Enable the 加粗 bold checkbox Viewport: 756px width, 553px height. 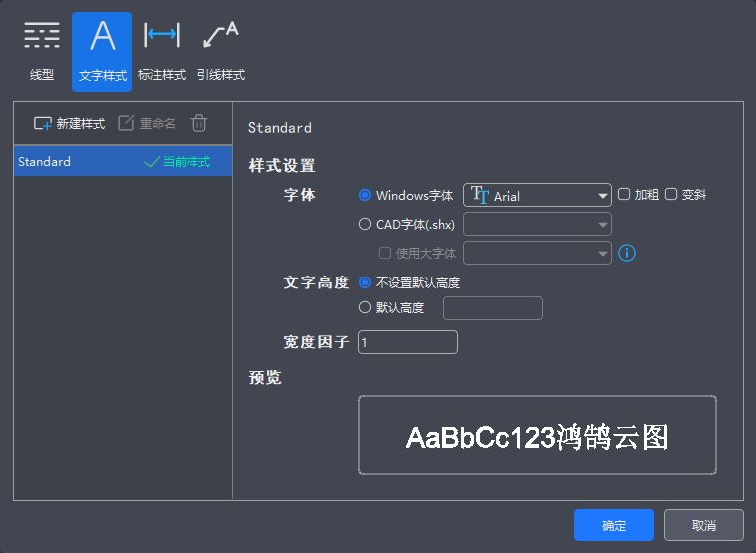(624, 195)
